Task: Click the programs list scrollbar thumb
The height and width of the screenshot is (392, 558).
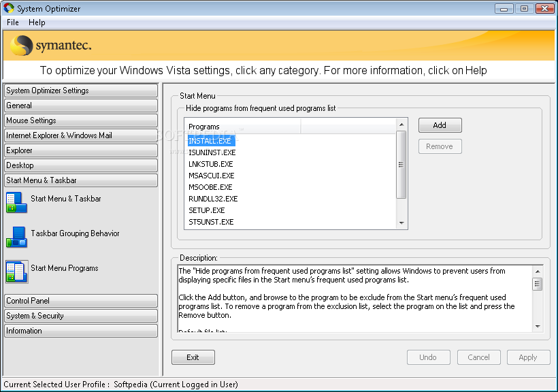Action: (401, 165)
